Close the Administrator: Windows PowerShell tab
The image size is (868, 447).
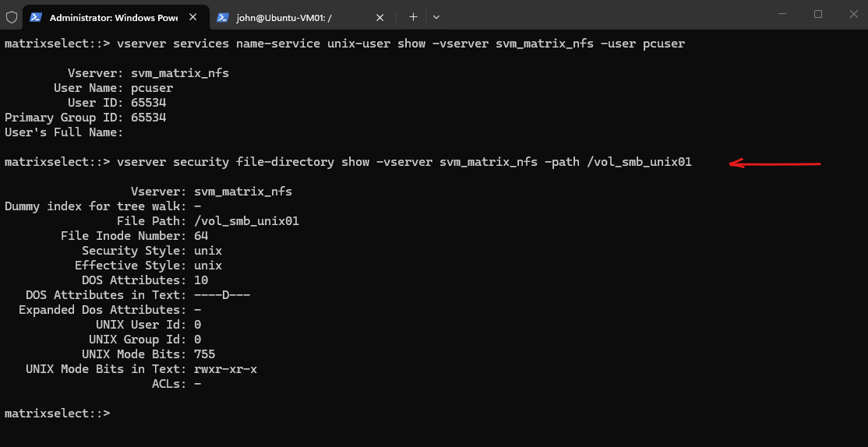192,17
